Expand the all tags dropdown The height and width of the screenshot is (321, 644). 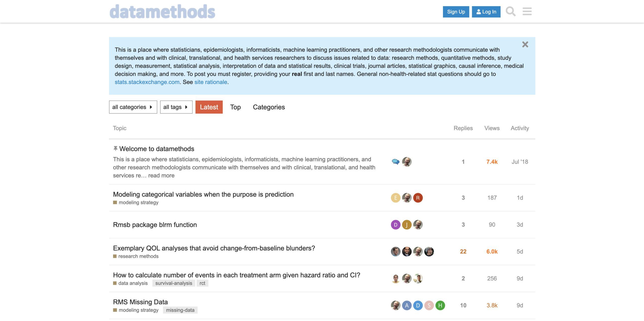tap(176, 107)
